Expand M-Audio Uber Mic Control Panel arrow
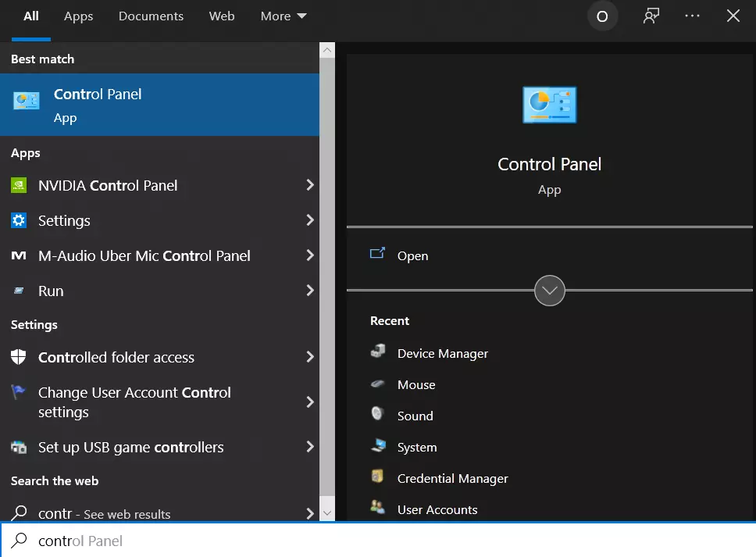Image resolution: width=756 pixels, height=557 pixels. pos(310,255)
